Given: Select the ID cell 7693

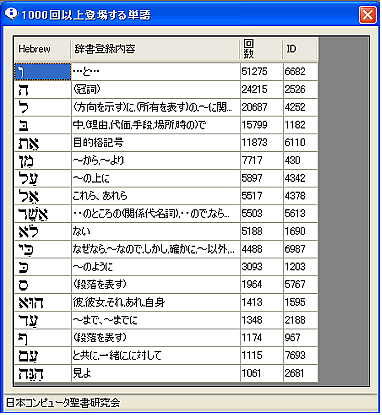Looking at the screenshot, I should click(x=301, y=356).
